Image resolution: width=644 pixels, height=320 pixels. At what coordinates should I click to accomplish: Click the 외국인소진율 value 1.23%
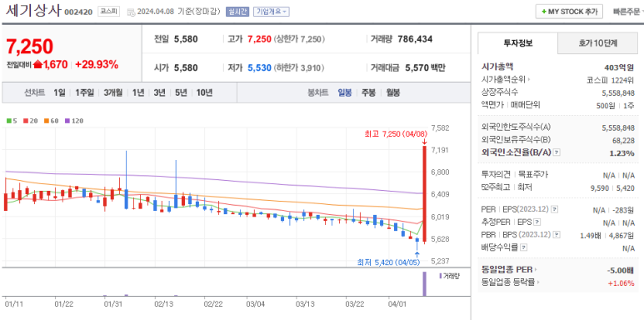[x=622, y=153]
